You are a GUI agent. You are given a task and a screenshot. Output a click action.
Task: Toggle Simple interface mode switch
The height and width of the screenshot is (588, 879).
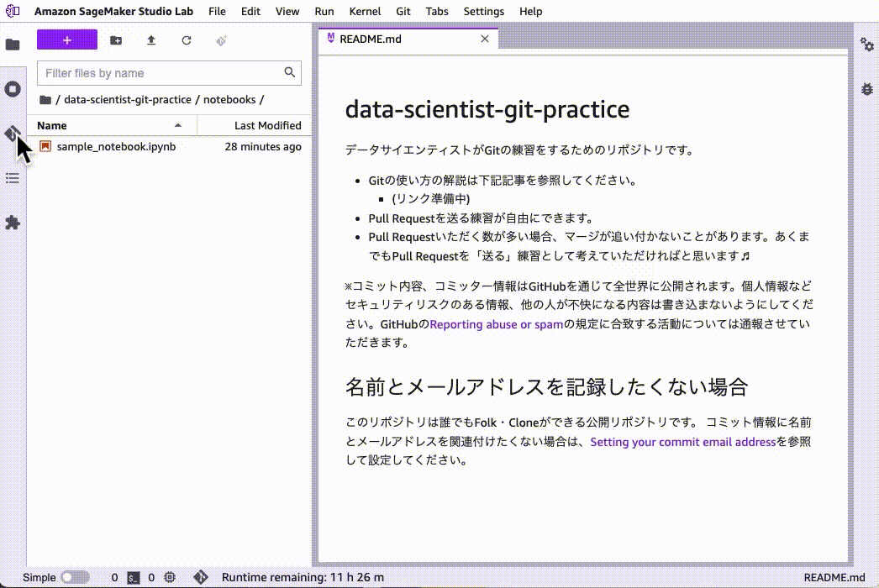(x=75, y=577)
